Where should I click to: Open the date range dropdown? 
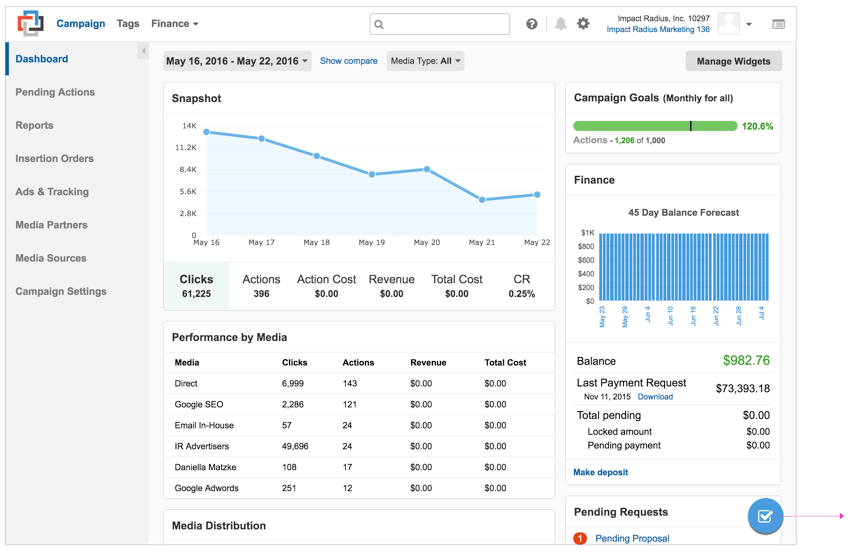coord(237,61)
